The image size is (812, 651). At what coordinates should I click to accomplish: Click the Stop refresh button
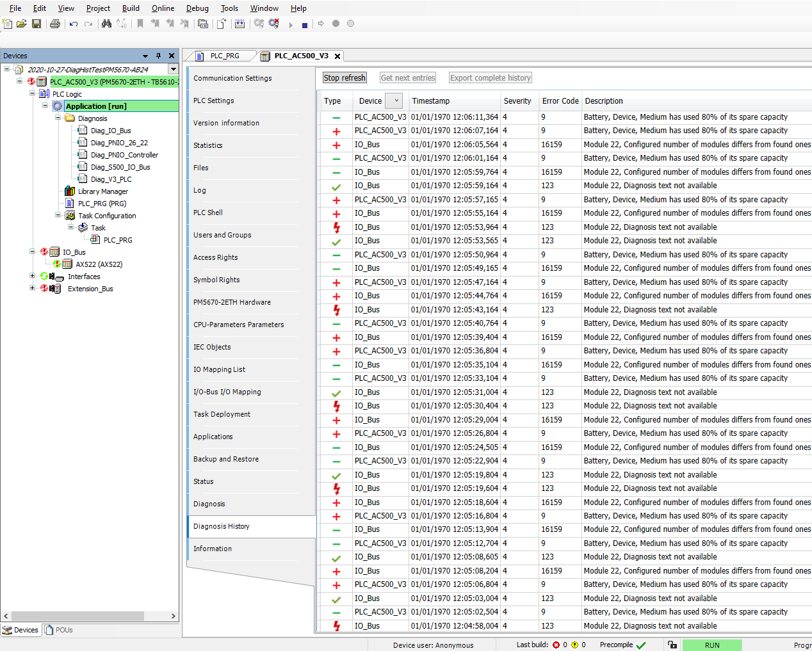345,78
